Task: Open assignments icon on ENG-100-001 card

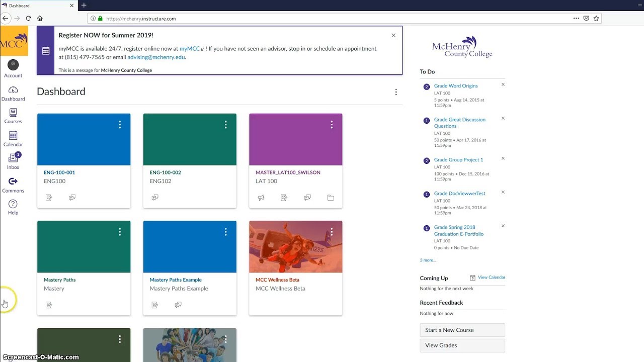Action: (49, 198)
